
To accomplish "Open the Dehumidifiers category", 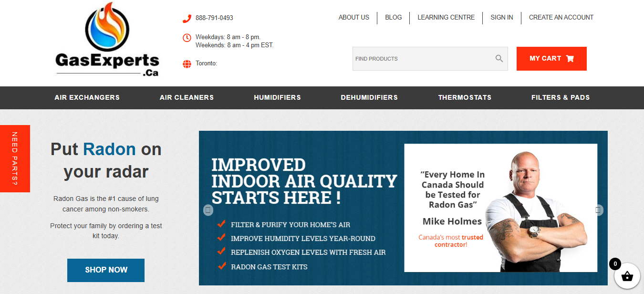I will pyautogui.click(x=369, y=97).
